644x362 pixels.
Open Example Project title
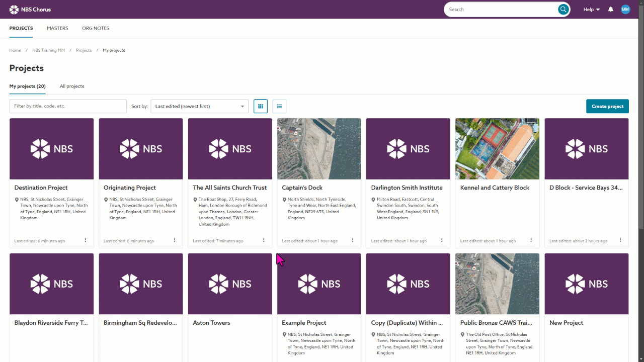click(x=304, y=323)
